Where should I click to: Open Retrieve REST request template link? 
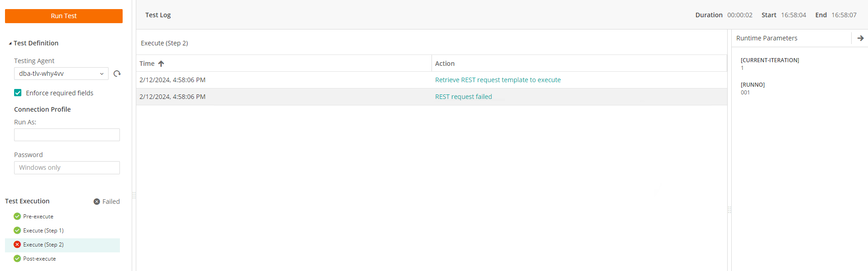coord(497,80)
